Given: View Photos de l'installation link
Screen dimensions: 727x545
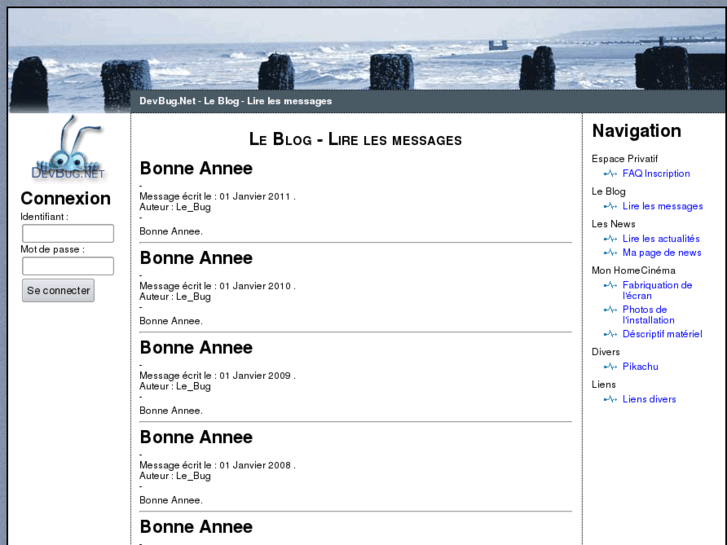Looking at the screenshot, I should tap(648, 315).
